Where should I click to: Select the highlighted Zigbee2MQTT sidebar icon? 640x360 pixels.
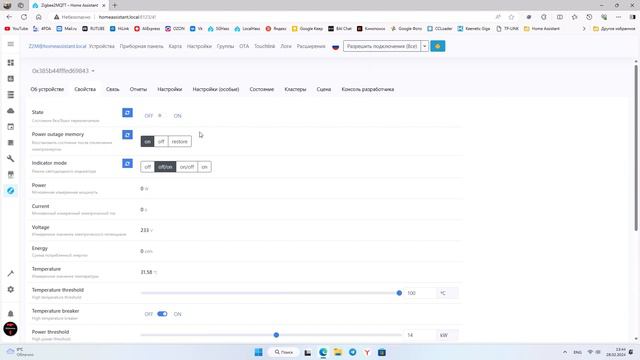click(x=11, y=191)
